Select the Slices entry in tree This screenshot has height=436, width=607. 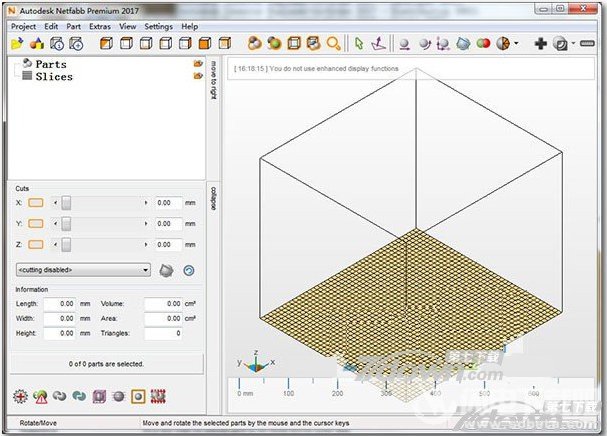54,76
